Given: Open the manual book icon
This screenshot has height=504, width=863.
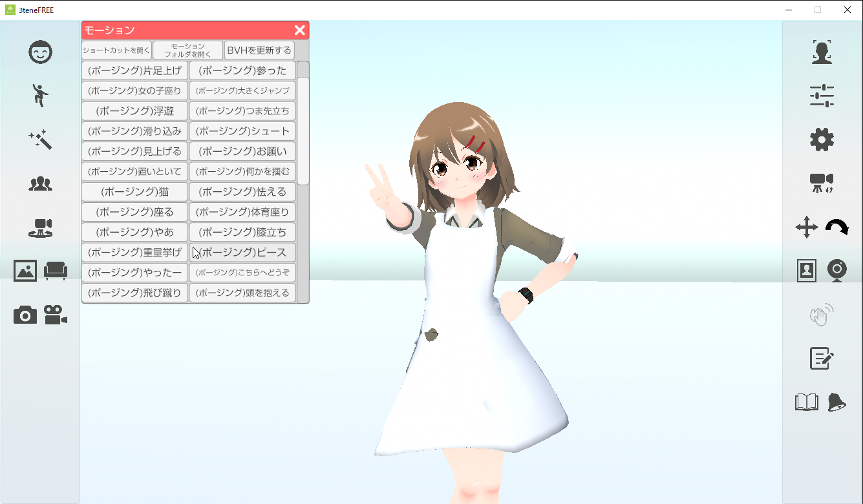Looking at the screenshot, I should 805,402.
